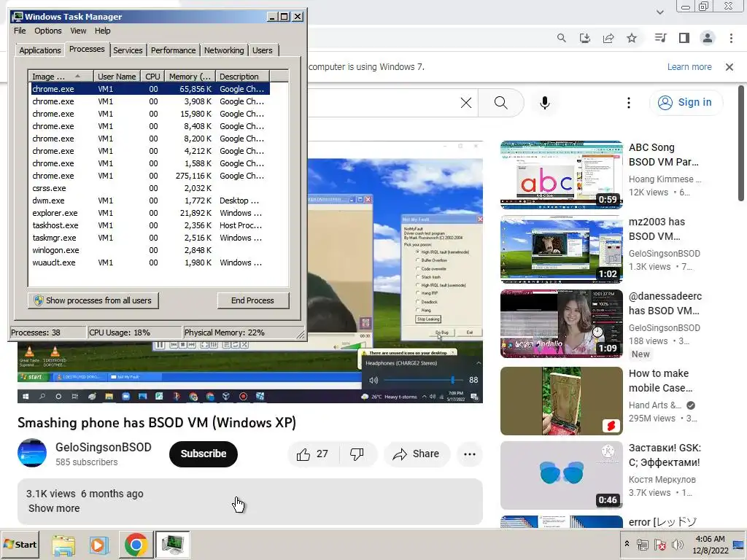Click the YouTube search magnifier button
Image resolution: width=747 pixels, height=560 pixels.
(500, 103)
